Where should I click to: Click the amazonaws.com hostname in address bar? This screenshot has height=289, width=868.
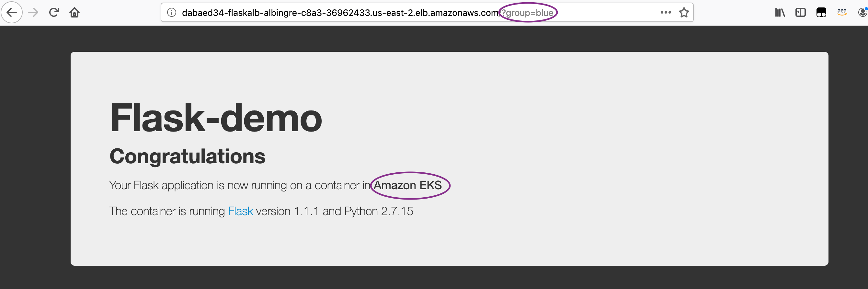[340, 13]
